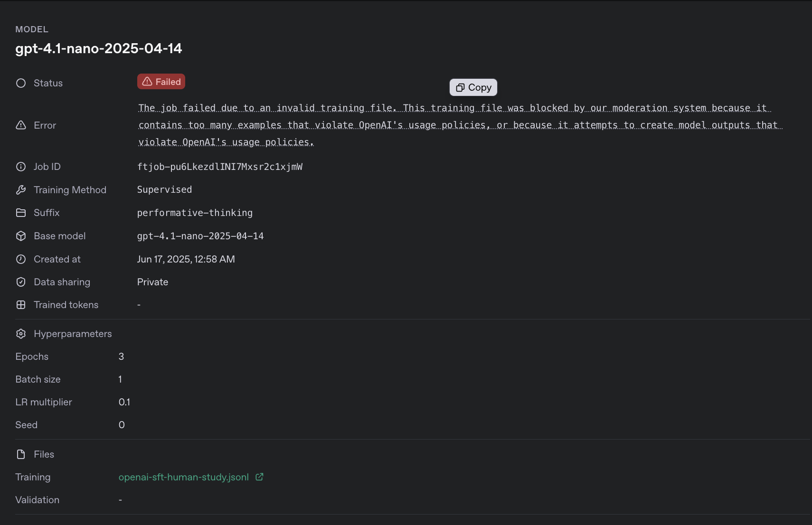
Task: Click the red Failed status badge
Action: click(x=161, y=82)
